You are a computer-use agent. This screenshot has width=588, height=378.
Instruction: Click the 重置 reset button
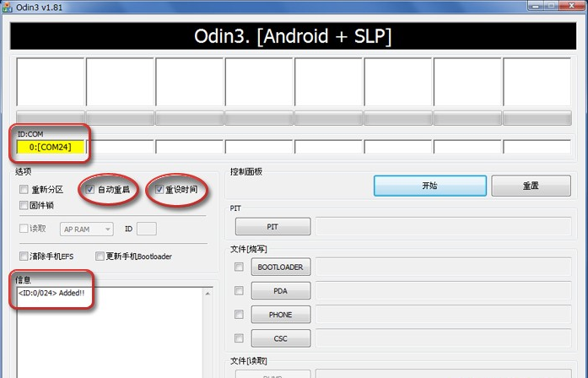(531, 186)
